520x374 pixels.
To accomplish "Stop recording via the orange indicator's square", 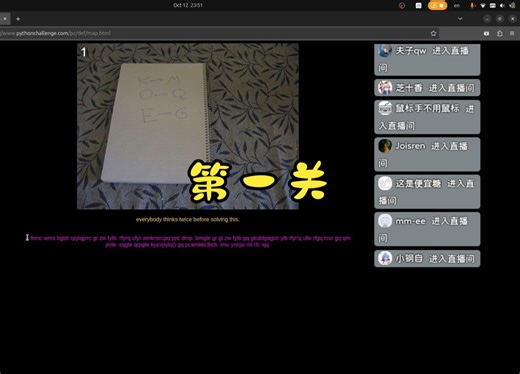I will pos(441,5).
